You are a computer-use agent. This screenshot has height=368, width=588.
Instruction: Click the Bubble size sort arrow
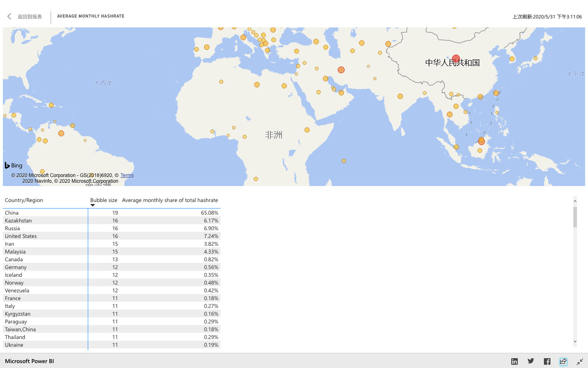click(x=93, y=205)
